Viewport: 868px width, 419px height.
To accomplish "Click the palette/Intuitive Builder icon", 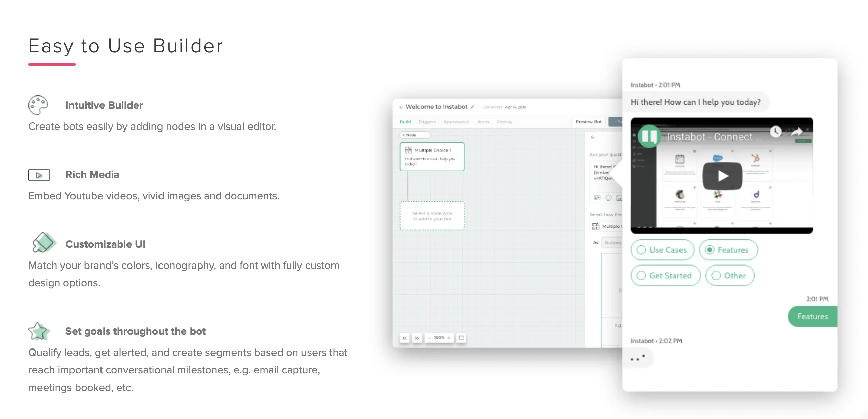I will (38, 105).
